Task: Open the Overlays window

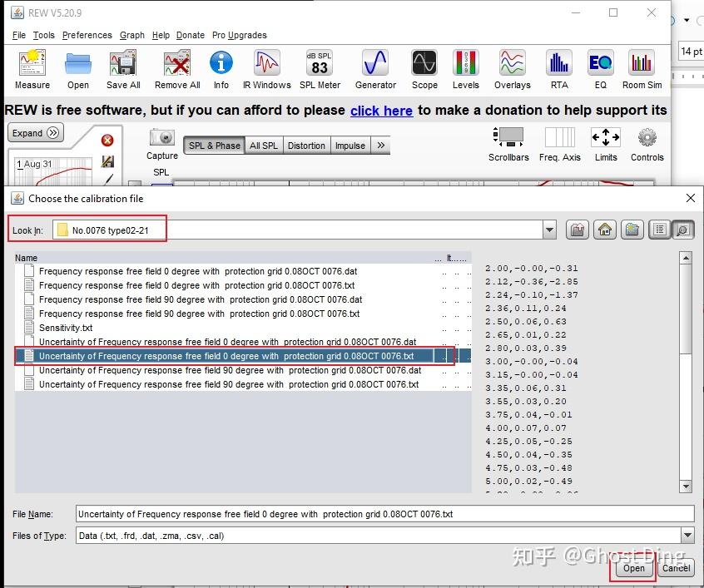Action: coord(513,69)
